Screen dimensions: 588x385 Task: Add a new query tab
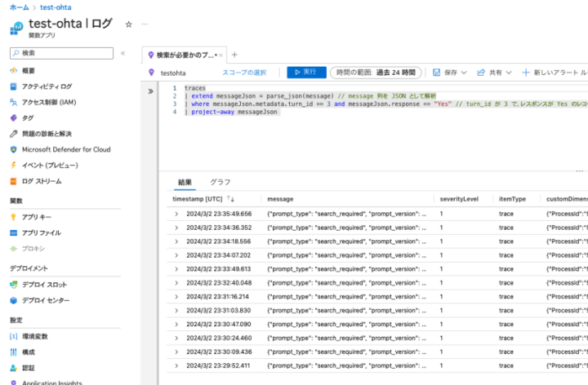coord(234,55)
